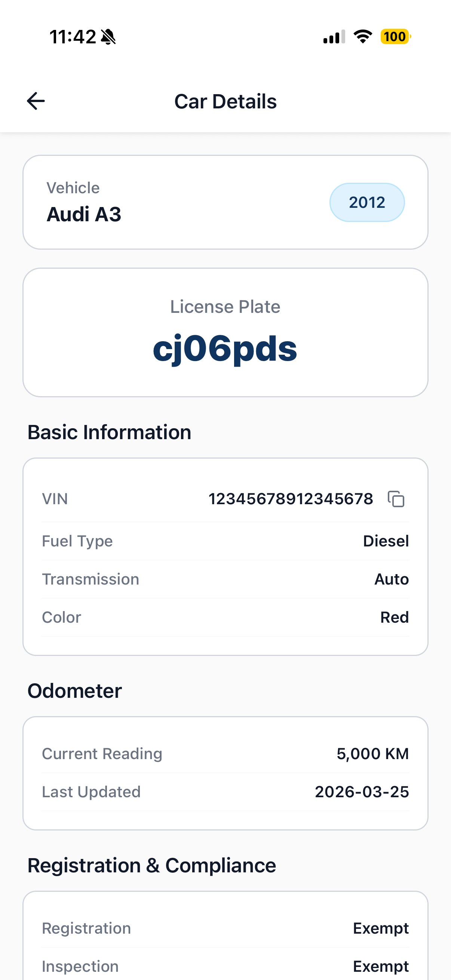Select the cj06pds license plate text
451x980 pixels.
coord(225,348)
